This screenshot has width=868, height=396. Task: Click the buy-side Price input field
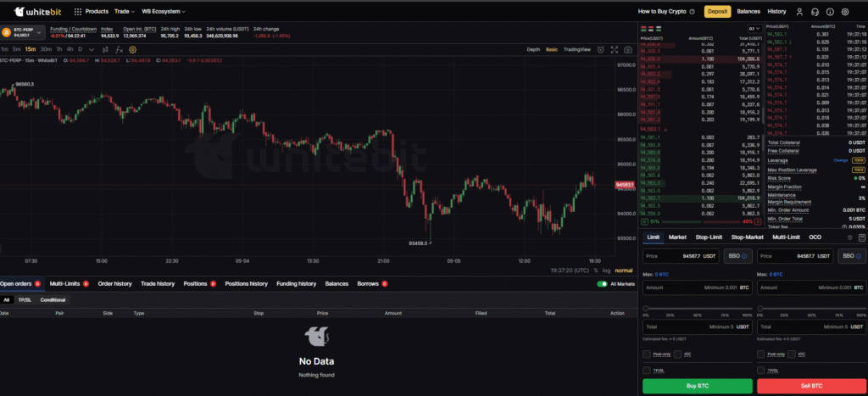pos(682,256)
